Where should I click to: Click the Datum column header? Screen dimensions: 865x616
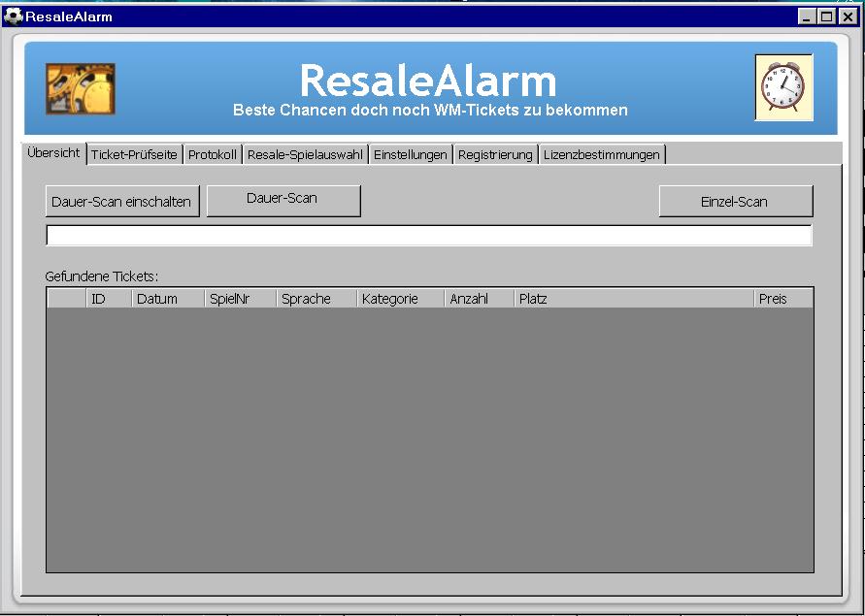coord(167,299)
